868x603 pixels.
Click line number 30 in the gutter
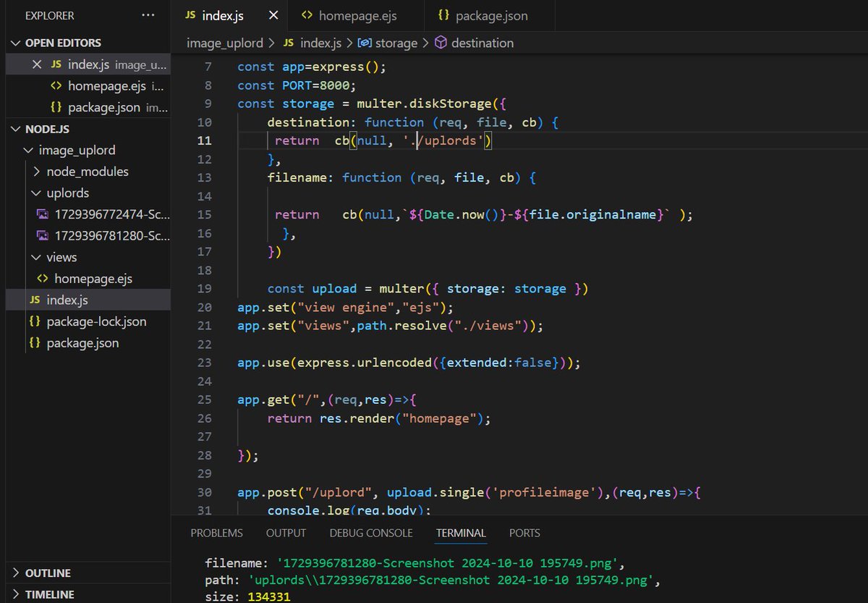pyautogui.click(x=204, y=492)
